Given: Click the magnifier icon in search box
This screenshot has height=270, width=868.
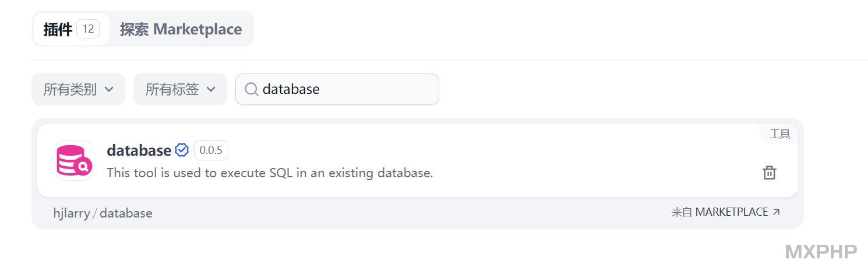Looking at the screenshot, I should (x=252, y=89).
